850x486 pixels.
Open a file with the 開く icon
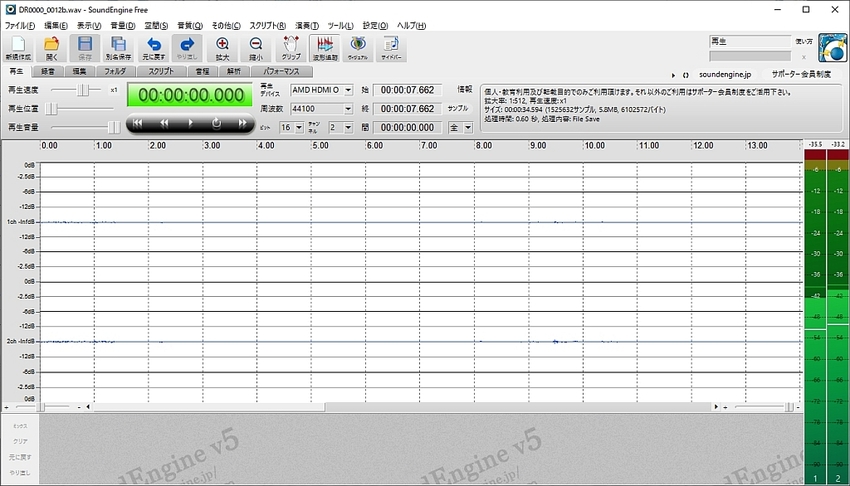coord(51,48)
